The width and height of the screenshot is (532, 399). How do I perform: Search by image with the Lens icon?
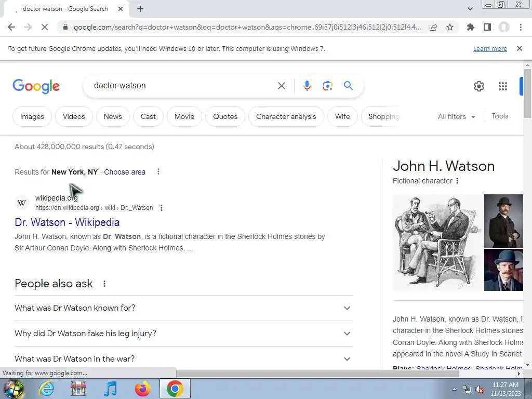pos(327,86)
